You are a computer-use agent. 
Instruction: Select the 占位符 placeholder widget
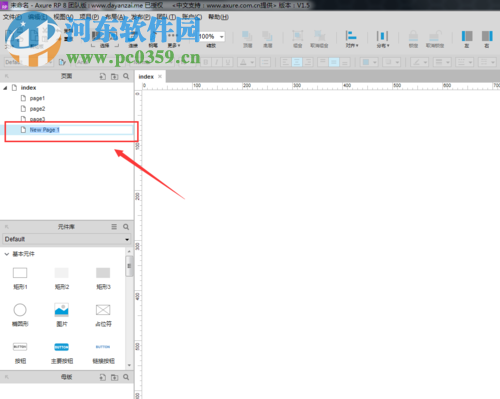click(103, 315)
